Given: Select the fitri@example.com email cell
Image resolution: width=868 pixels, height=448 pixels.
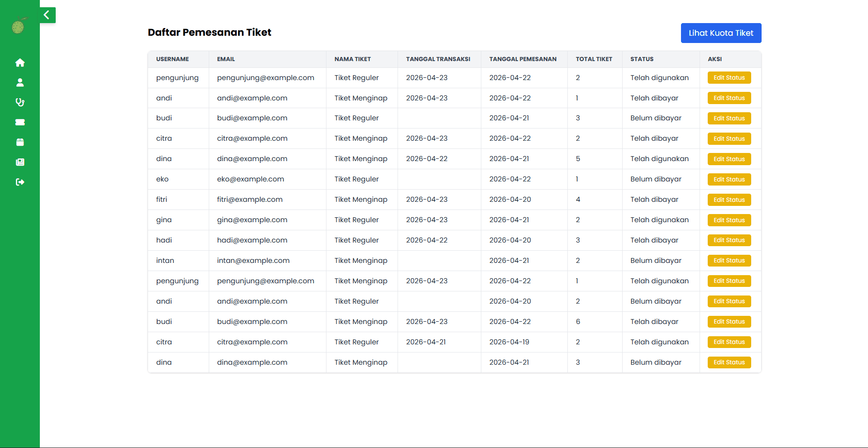Looking at the screenshot, I should click(x=249, y=200).
